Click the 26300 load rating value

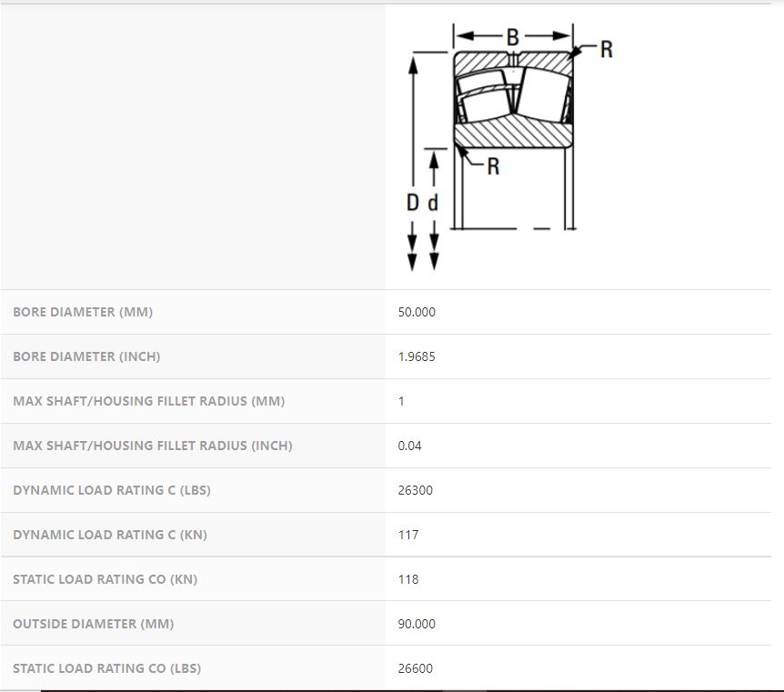pyautogui.click(x=416, y=490)
